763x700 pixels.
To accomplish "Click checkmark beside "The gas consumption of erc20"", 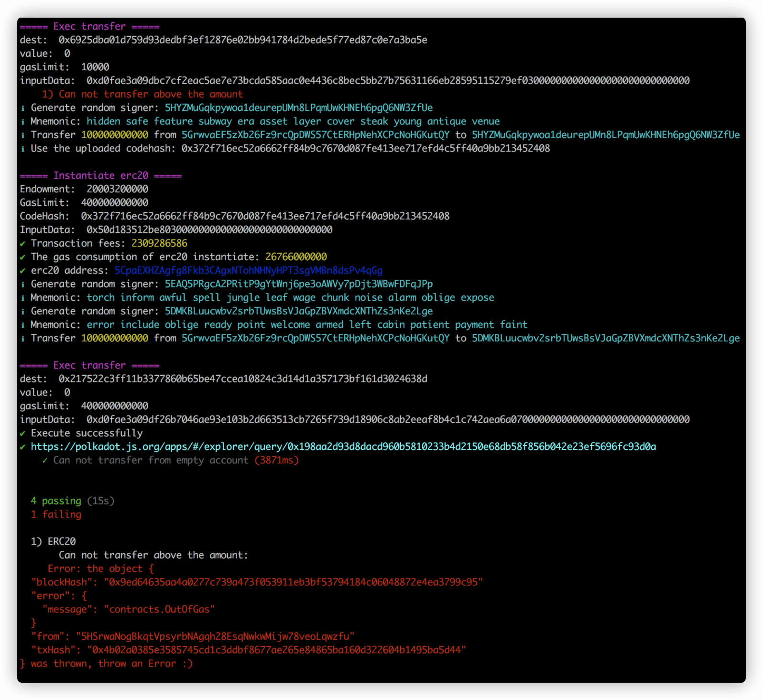I will [x=22, y=257].
